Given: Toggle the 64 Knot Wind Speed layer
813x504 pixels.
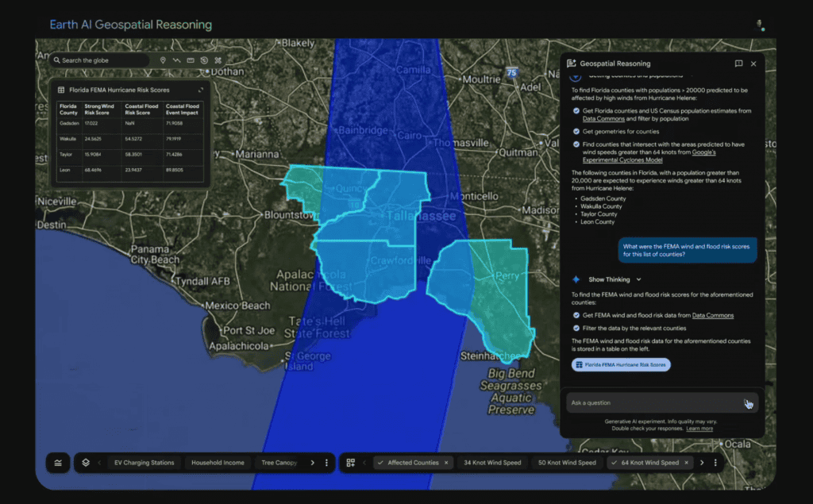Looking at the screenshot, I should point(648,463).
